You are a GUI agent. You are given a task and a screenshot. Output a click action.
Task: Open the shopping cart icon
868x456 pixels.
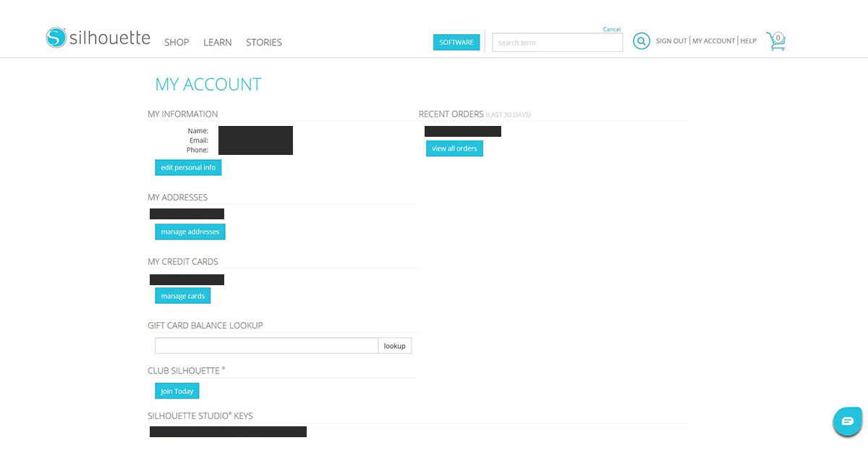coord(776,41)
